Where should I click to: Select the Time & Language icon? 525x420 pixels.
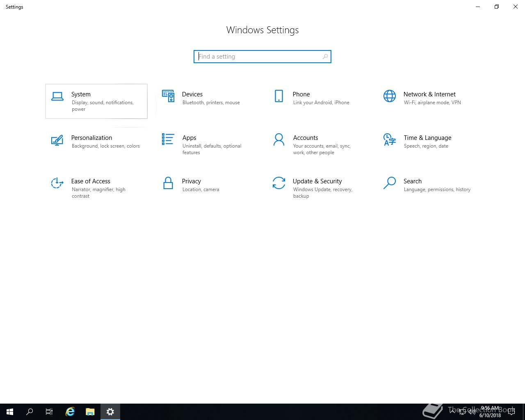[390, 139]
